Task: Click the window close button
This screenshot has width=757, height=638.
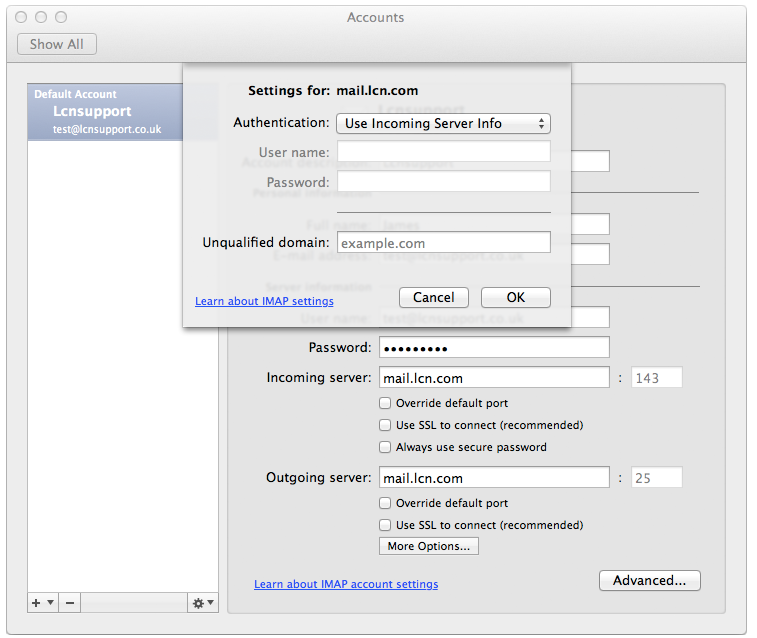Action: [21, 17]
